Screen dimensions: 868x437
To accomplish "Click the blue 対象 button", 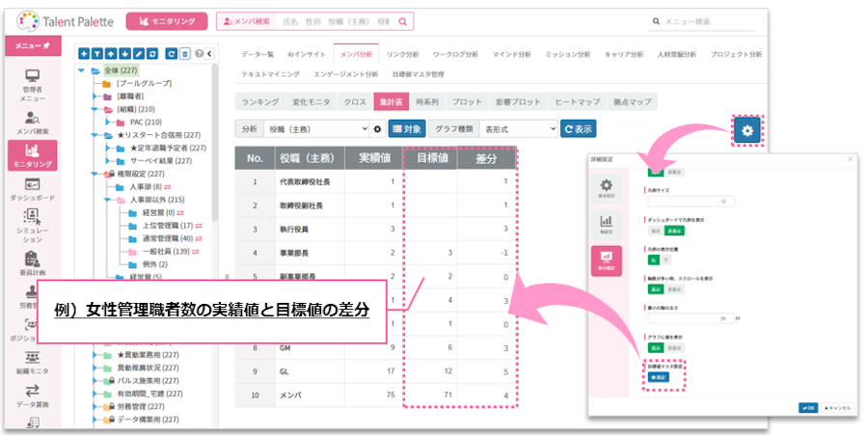I will [x=406, y=129].
